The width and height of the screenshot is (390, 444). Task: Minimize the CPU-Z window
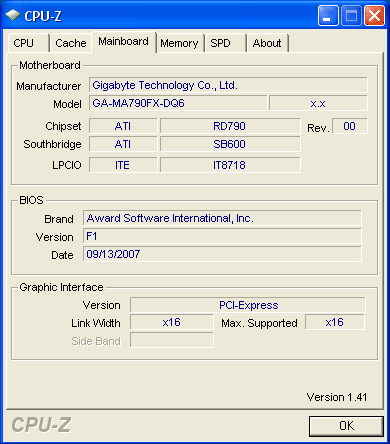(328, 15)
